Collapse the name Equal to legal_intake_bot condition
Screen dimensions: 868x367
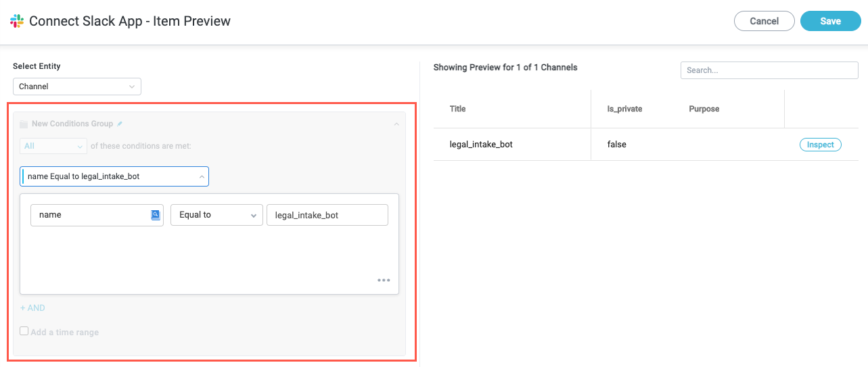202,176
